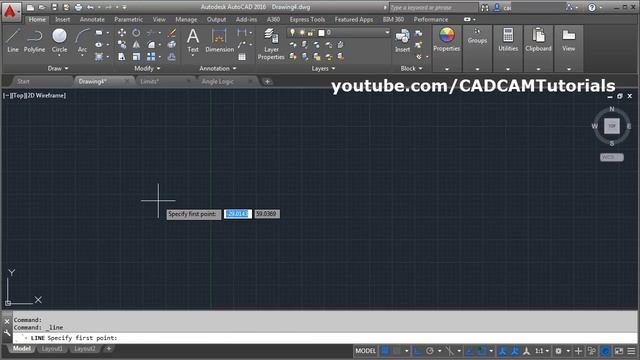Screen dimensions: 640x360
Task: Go to the Output ribbon tab
Action: tap(216, 20)
